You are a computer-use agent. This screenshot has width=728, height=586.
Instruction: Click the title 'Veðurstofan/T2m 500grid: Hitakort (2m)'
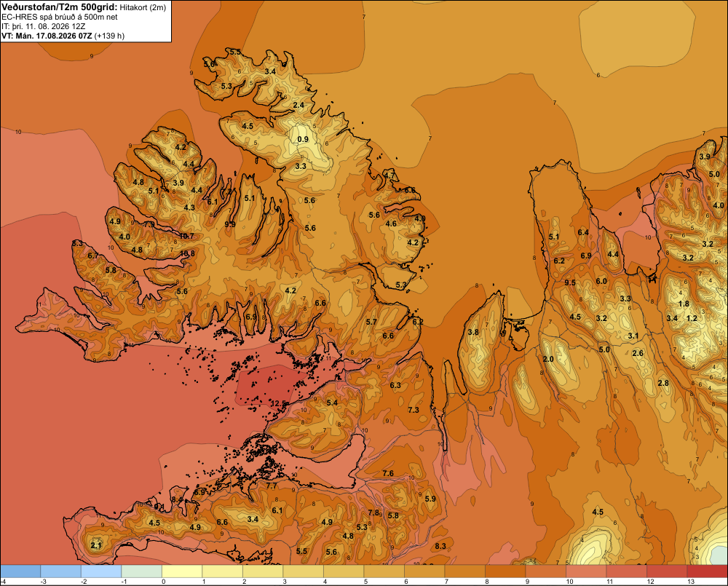(84, 7)
